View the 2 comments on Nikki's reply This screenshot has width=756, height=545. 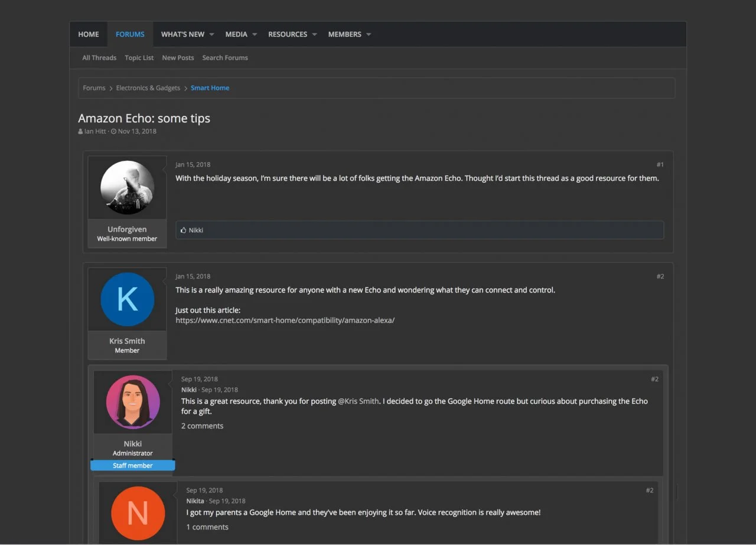pos(202,426)
